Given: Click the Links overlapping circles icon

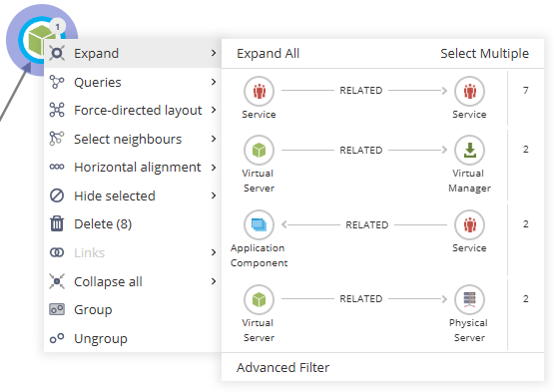Looking at the screenshot, I should [57, 252].
